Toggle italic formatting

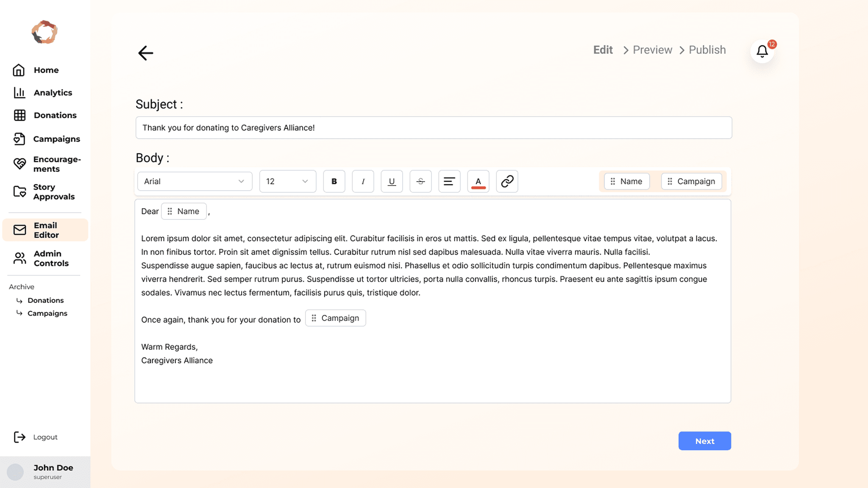click(x=363, y=181)
